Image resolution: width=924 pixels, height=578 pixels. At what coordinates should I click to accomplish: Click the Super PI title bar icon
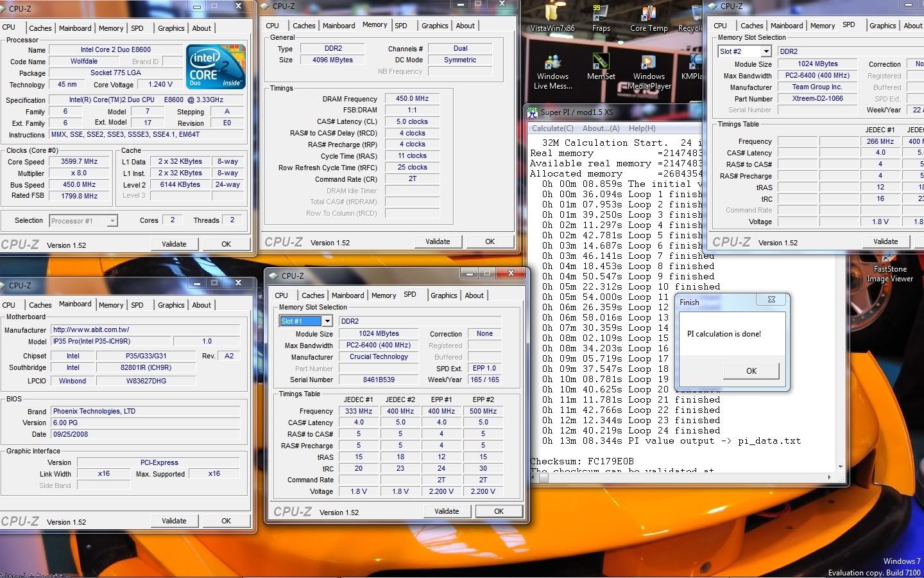533,112
